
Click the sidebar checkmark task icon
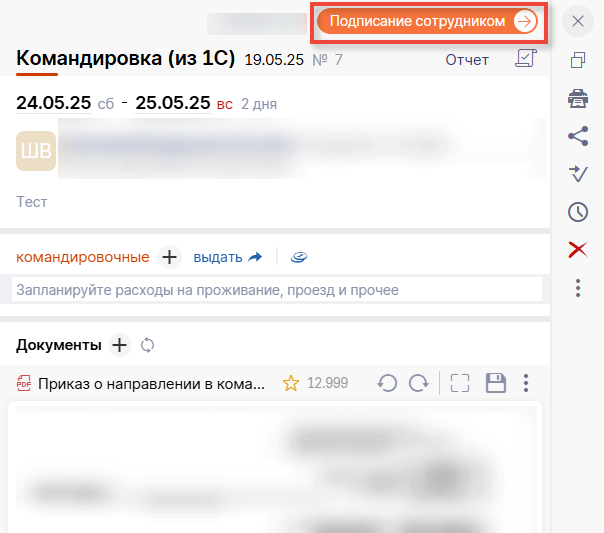(577, 174)
